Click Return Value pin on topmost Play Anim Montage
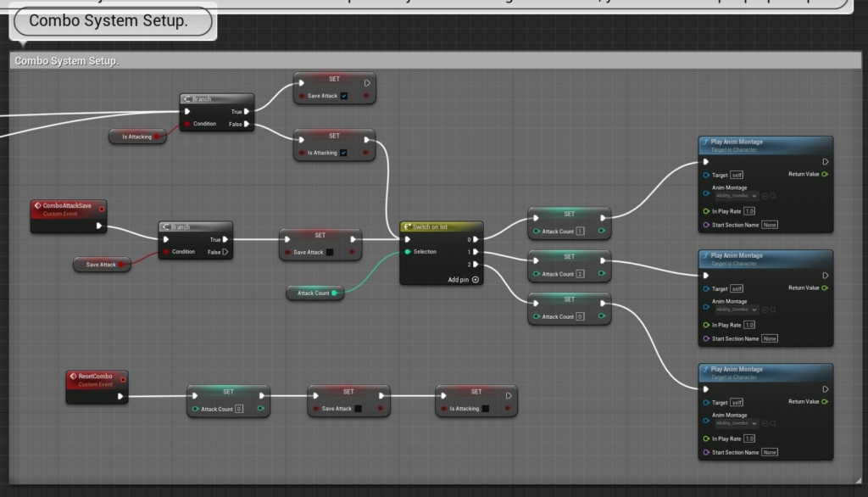The image size is (868, 497). coord(825,174)
